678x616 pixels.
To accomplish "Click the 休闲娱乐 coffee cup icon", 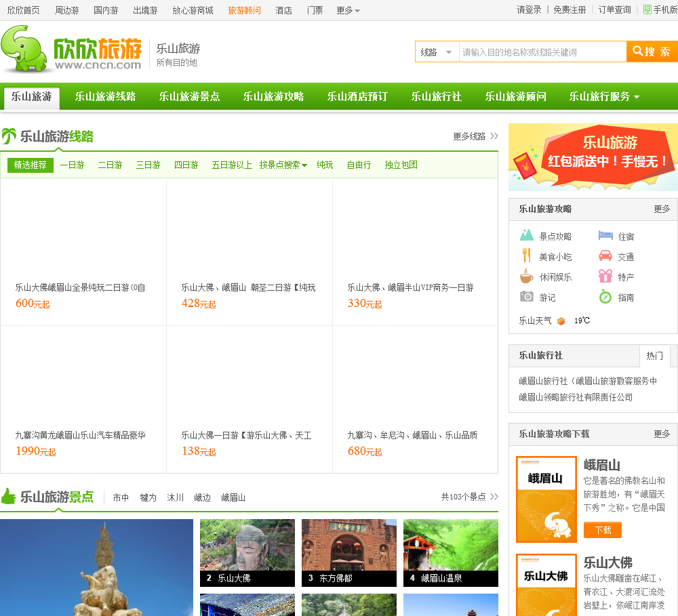I will point(526,276).
